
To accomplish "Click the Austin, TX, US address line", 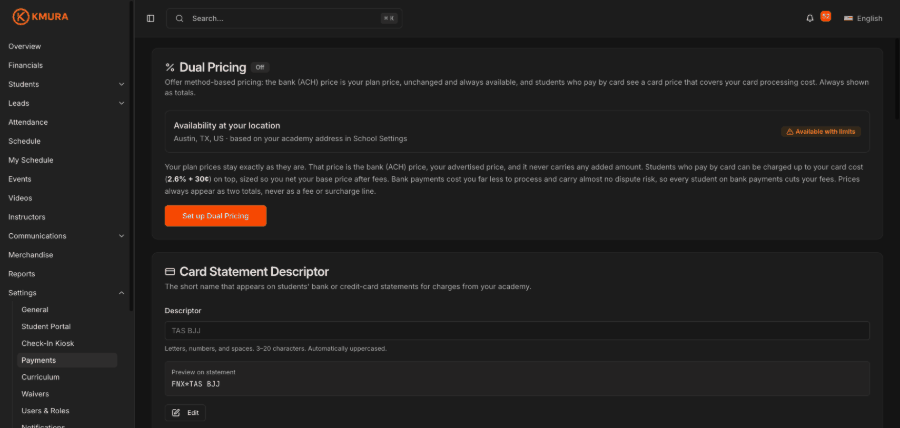I will 290,138.
